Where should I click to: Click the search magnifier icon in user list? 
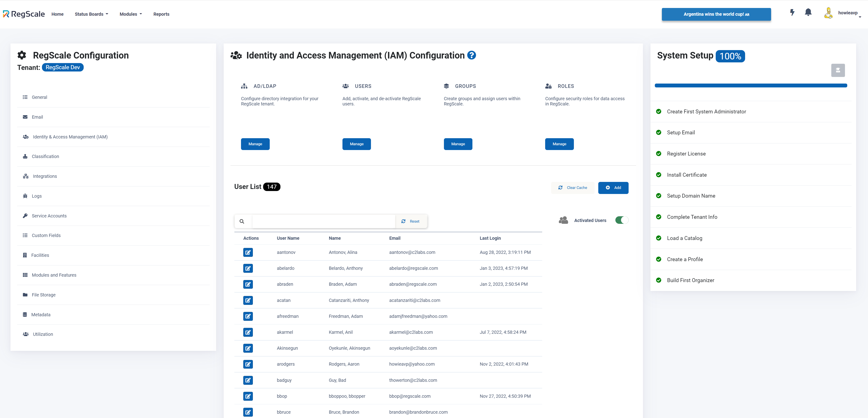click(242, 222)
